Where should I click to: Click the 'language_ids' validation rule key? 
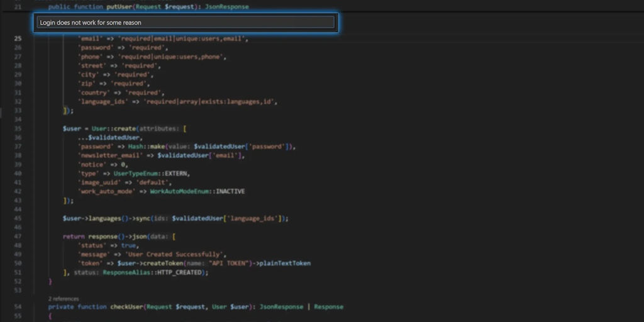pyautogui.click(x=103, y=101)
